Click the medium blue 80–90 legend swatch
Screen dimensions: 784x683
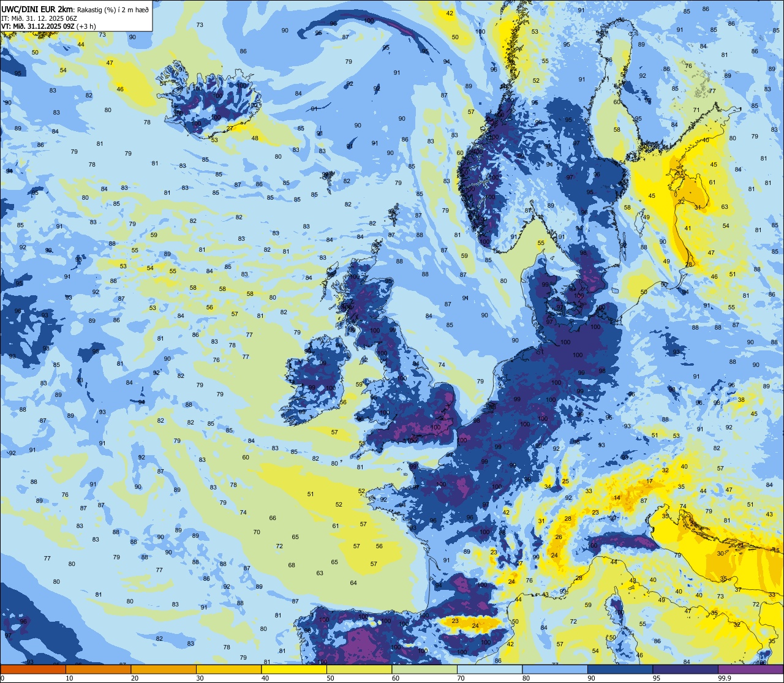(555, 669)
